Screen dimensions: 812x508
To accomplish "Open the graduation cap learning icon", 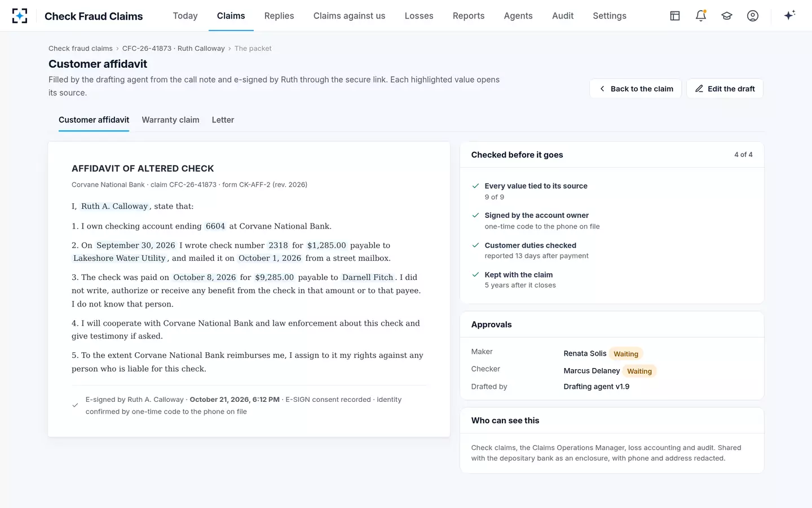I will 727,16.
